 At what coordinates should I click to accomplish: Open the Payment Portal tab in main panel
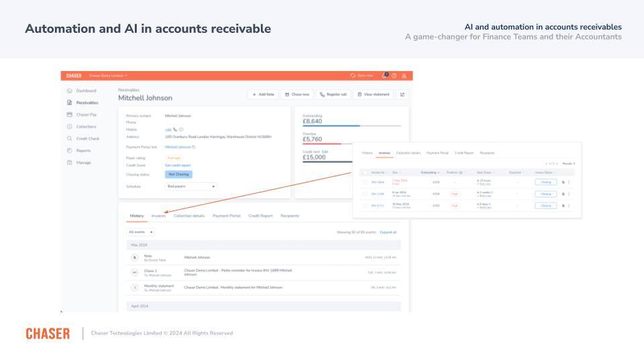coord(227,216)
